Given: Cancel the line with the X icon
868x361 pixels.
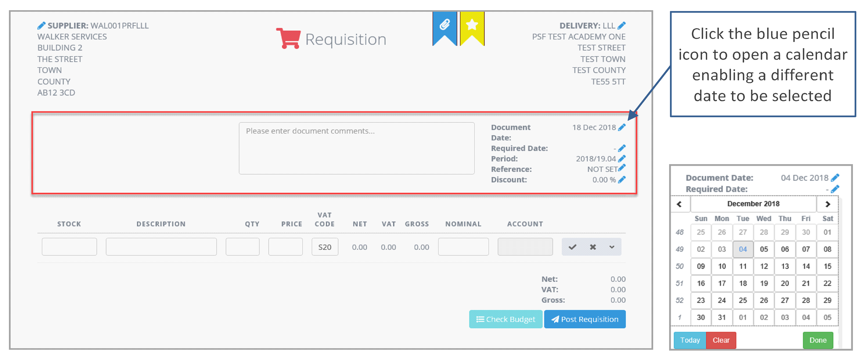Looking at the screenshot, I should click(x=593, y=247).
